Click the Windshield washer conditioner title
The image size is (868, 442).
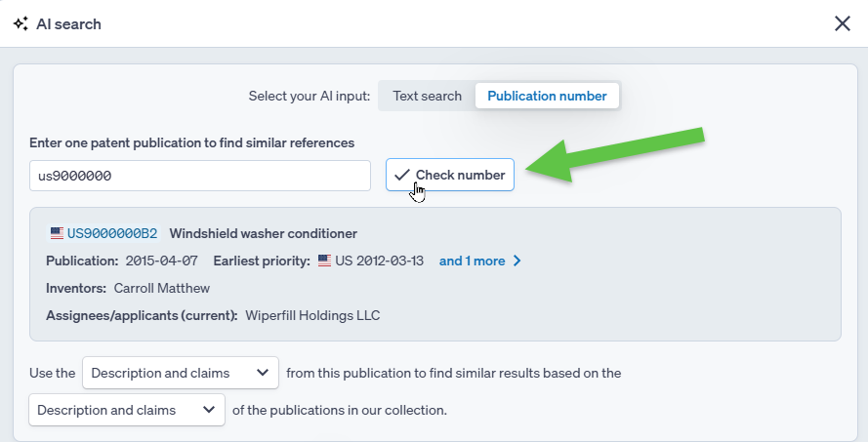pyautogui.click(x=264, y=233)
